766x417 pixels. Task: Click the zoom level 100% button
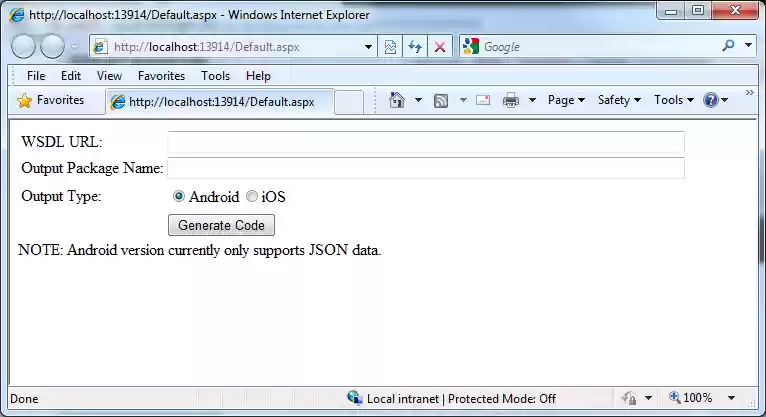coord(690,398)
